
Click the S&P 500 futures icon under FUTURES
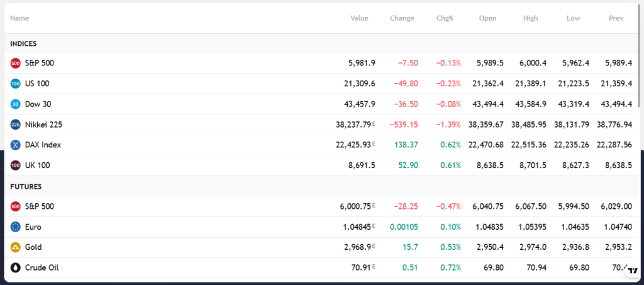(15, 206)
